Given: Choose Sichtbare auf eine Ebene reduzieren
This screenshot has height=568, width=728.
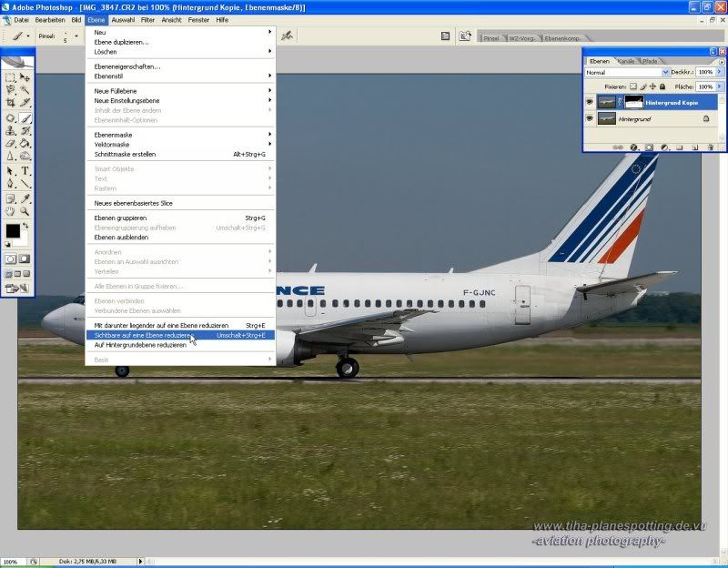Looking at the screenshot, I should tap(180, 335).
